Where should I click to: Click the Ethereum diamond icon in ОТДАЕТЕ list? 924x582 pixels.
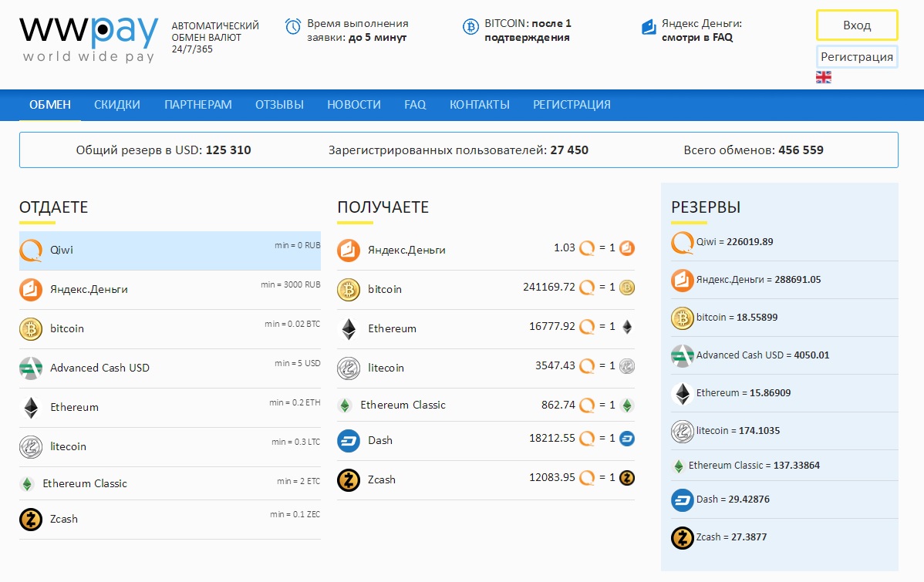(x=31, y=408)
